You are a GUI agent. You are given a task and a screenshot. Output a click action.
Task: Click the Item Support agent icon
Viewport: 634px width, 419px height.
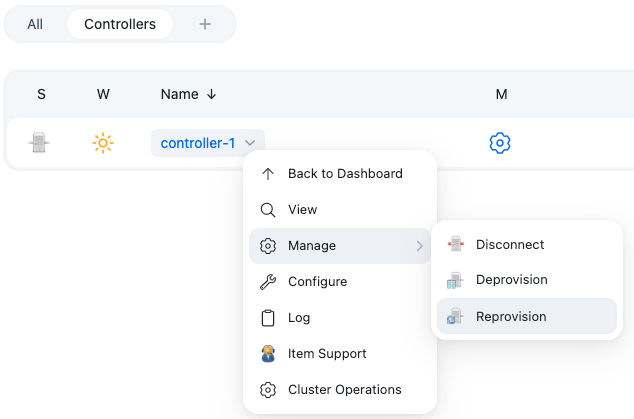pos(267,354)
